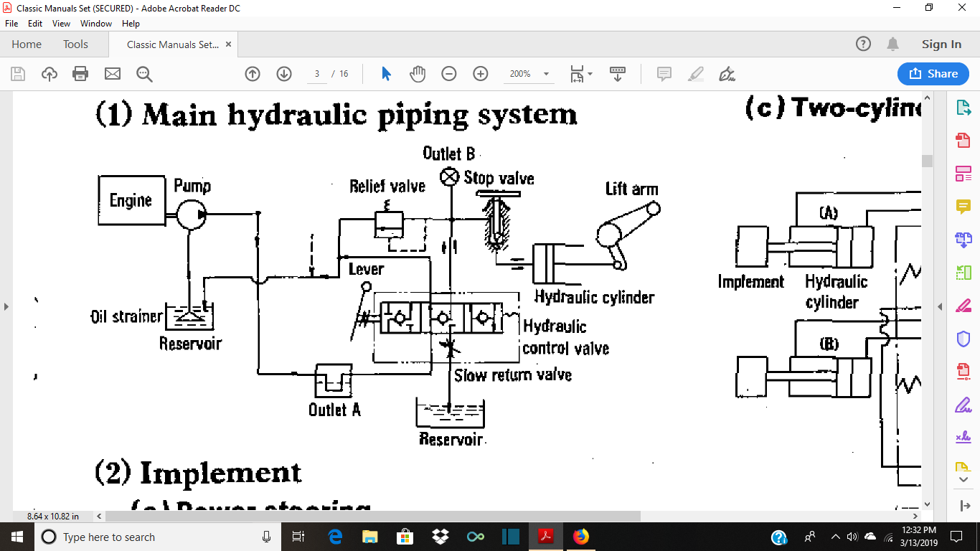This screenshot has height=551, width=980.
Task: Open the View menu
Action: pos(61,24)
